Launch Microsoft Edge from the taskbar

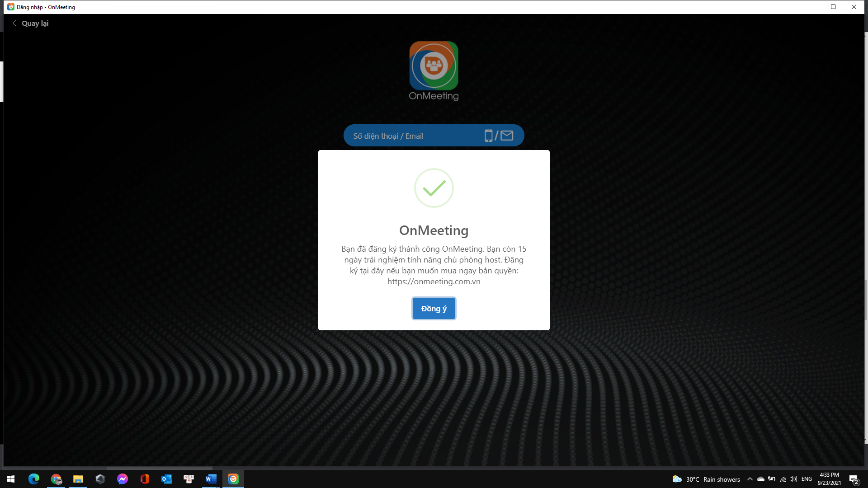[34, 479]
